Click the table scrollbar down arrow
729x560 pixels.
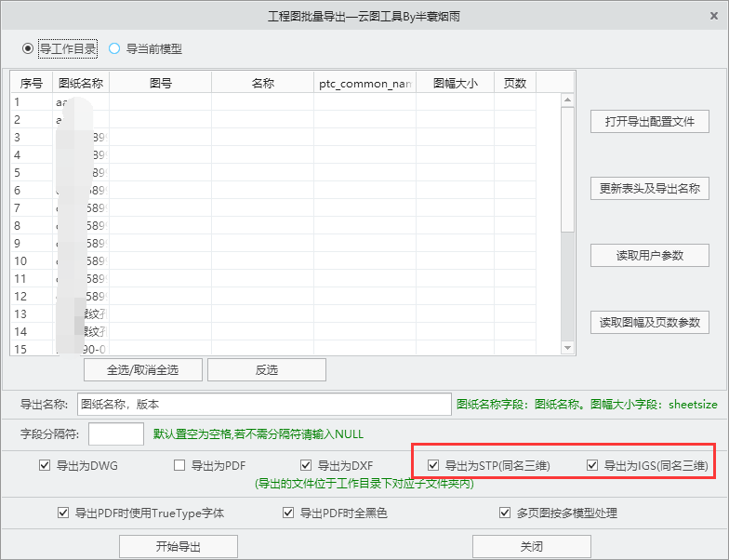[567, 348]
